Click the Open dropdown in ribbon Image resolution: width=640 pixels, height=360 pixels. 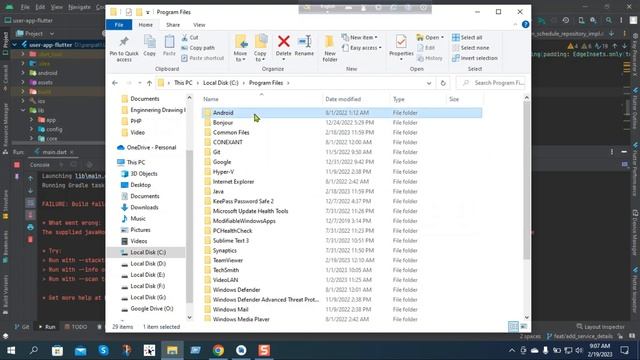click(x=430, y=38)
